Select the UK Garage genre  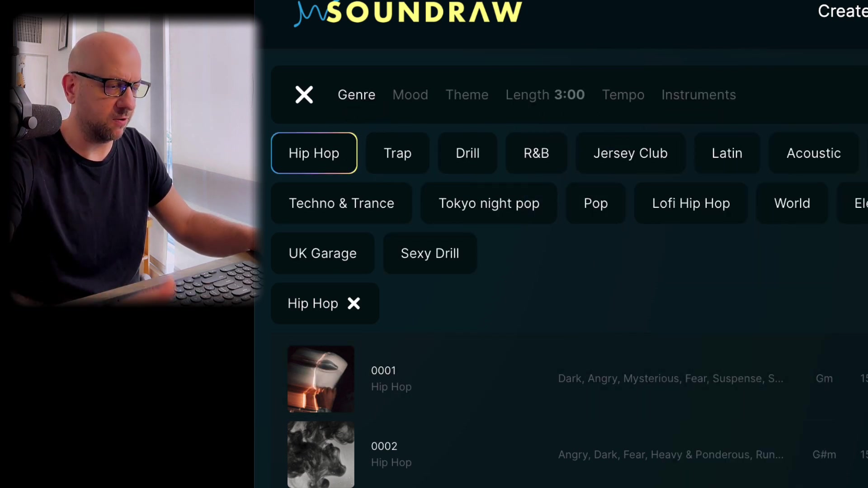[322, 253]
